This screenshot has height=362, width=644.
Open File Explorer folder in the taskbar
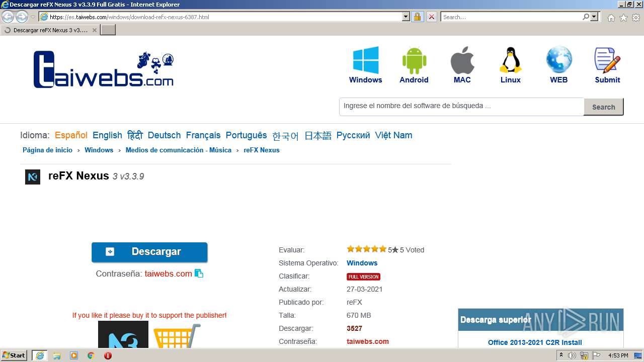(57, 355)
